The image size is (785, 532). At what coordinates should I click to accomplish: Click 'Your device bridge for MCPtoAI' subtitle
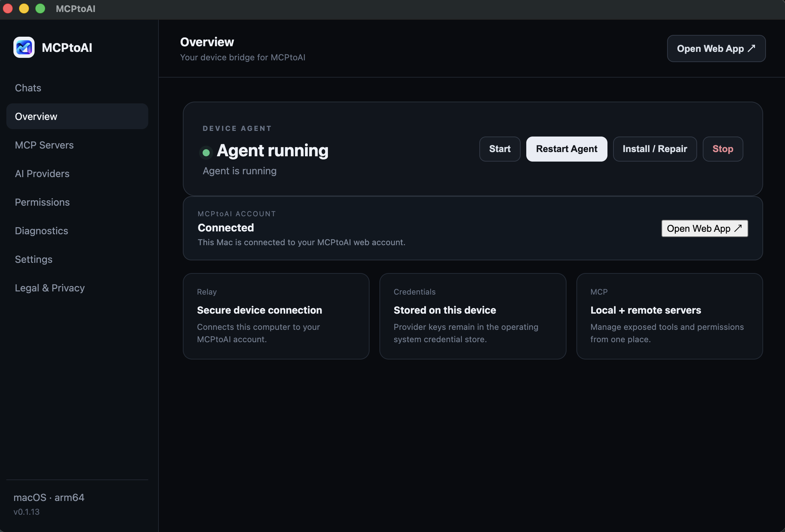click(x=243, y=58)
